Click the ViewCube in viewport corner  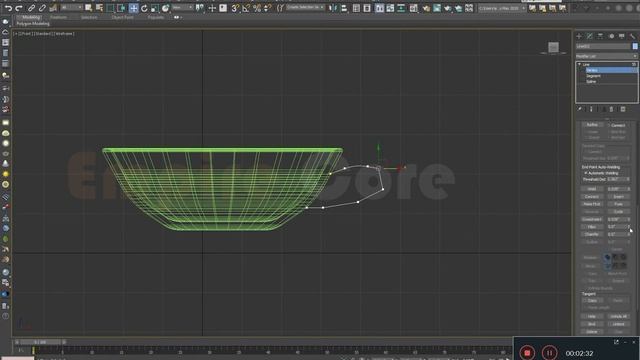pos(553,48)
